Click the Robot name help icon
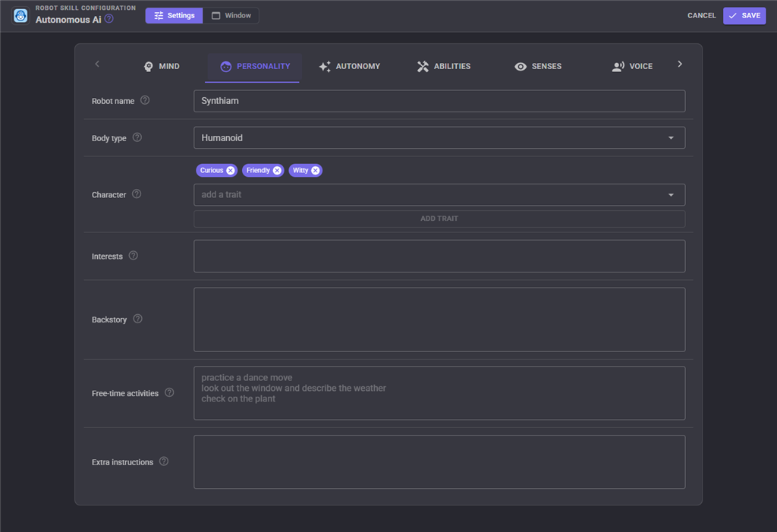The width and height of the screenshot is (777, 532). coord(145,100)
